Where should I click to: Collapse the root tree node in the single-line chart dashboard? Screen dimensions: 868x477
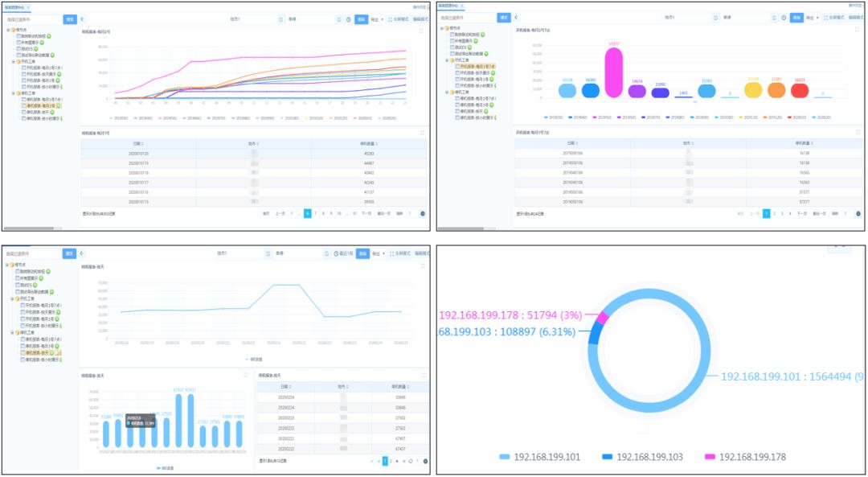pyautogui.click(x=7, y=265)
